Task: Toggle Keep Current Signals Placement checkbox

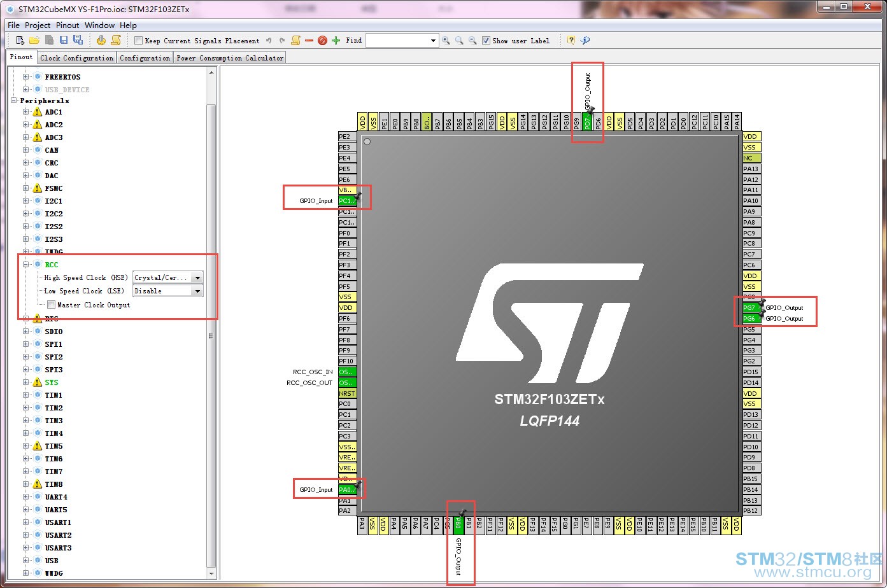Action: tap(138, 41)
